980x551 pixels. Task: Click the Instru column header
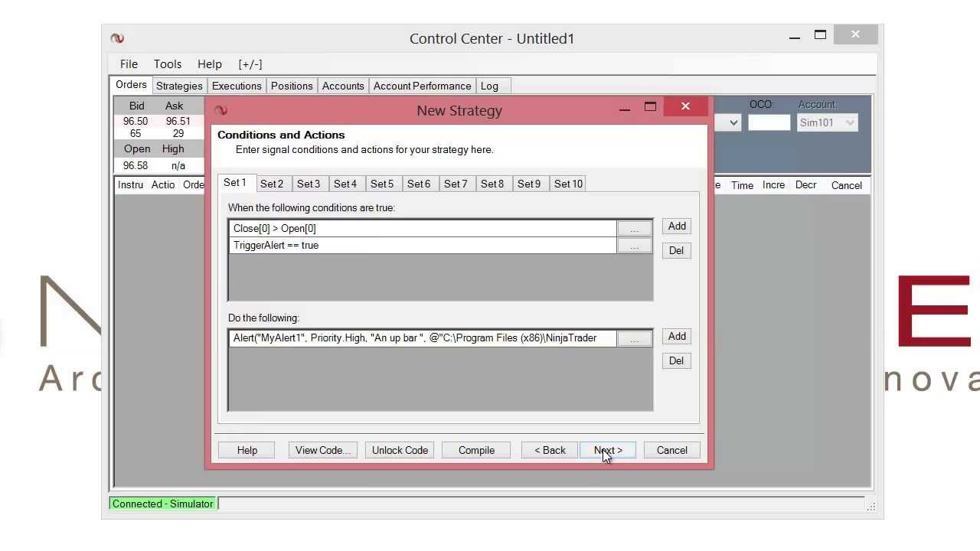tap(131, 184)
